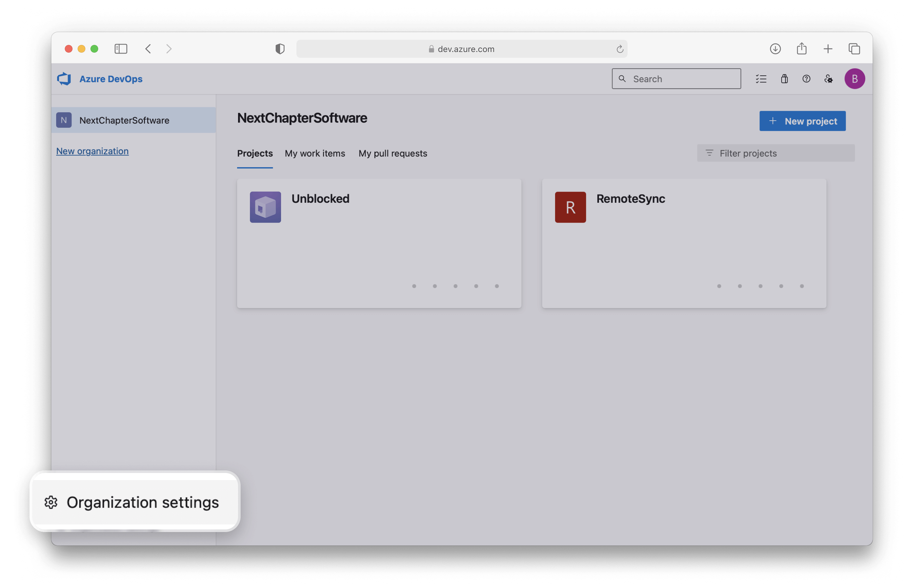Viewport: 924px width, 584px height.
Task: Open the privacy shield report icon
Action: pos(280,49)
